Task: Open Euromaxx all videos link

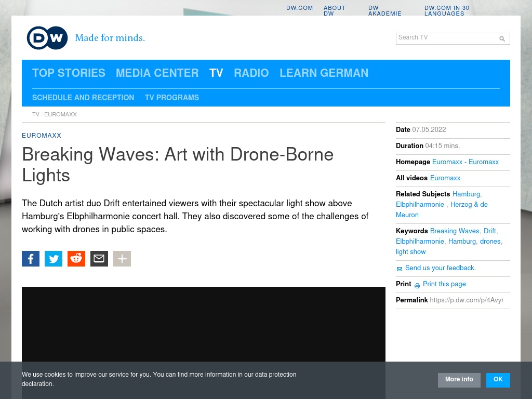Action: (x=445, y=178)
